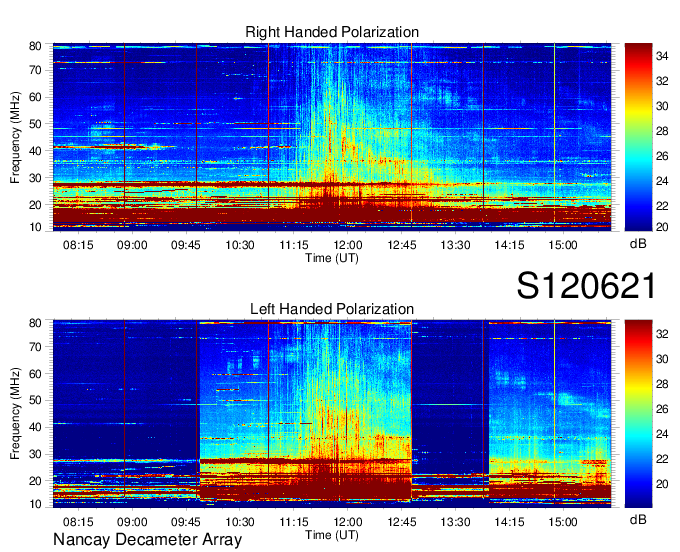Click the 32 tick on Left Handed colorbar
This screenshot has width=680, height=552.
(662, 334)
